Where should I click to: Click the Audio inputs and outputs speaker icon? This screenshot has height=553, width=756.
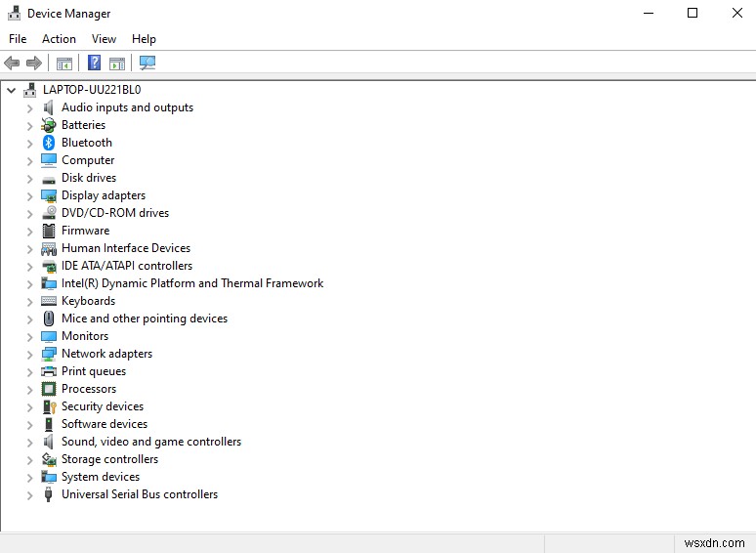pyautogui.click(x=48, y=107)
